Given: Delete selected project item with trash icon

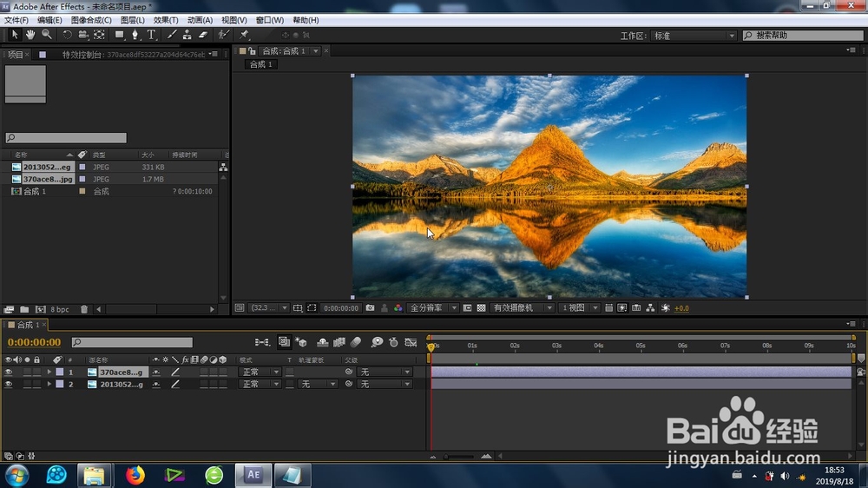Looking at the screenshot, I should click(84, 309).
